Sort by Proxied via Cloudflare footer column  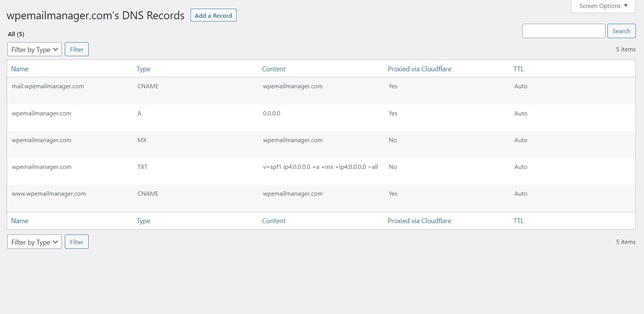click(420, 221)
